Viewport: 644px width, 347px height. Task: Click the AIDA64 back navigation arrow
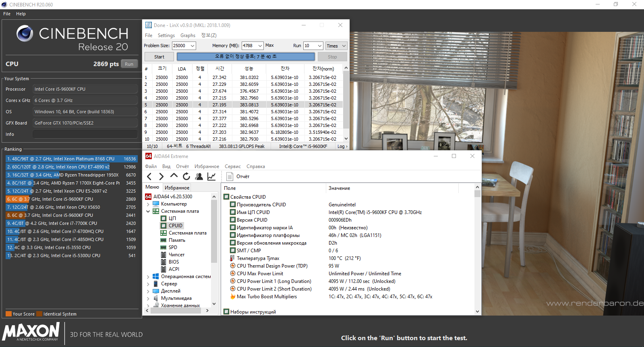point(149,177)
